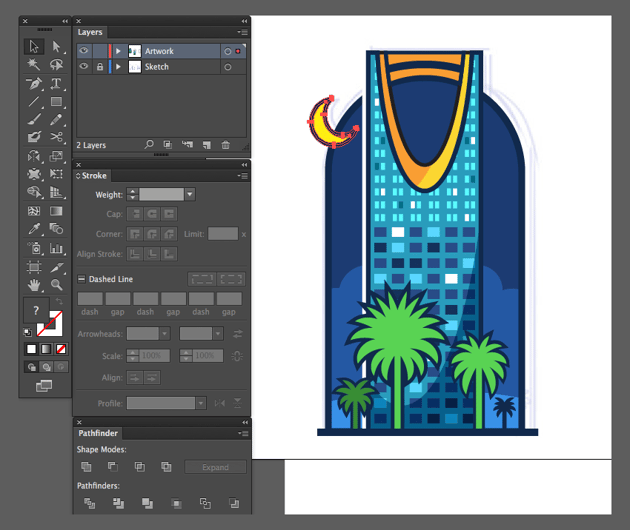This screenshot has width=630, height=530.
Task: Toggle the Dashed Line checkbox
Action: coord(81,278)
